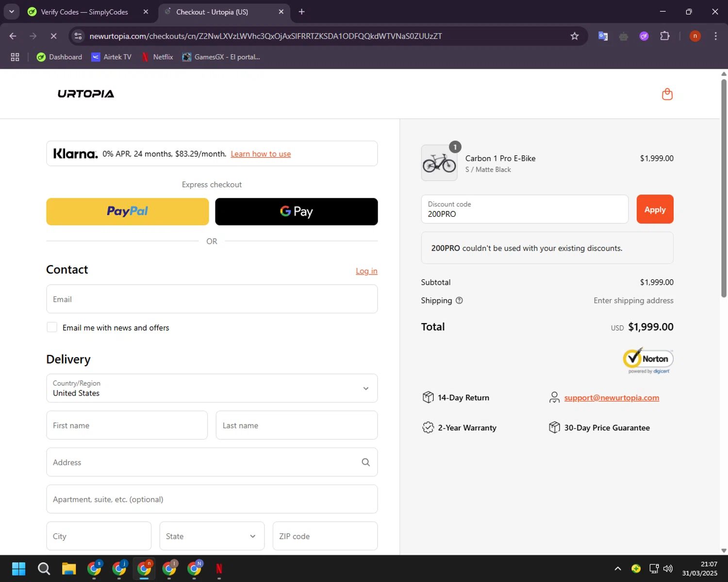This screenshot has width=728, height=582.
Task: Open Windows taskbar search
Action: click(44, 568)
